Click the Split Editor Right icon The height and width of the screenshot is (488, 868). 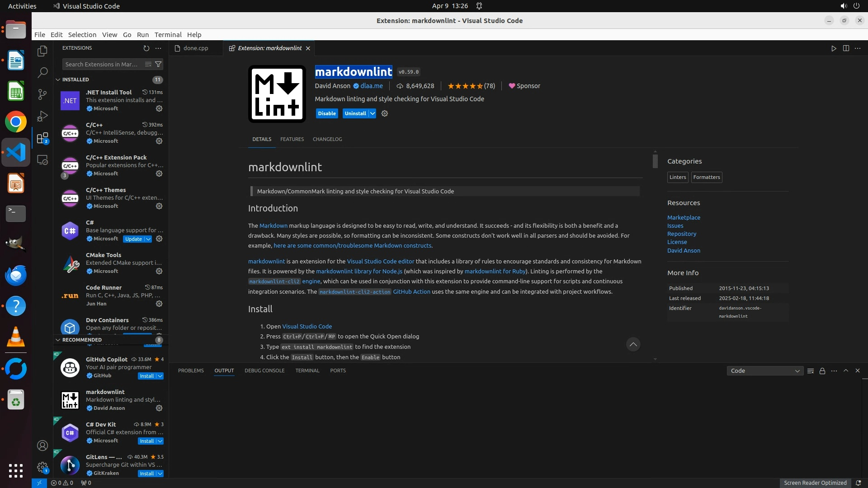coord(846,48)
